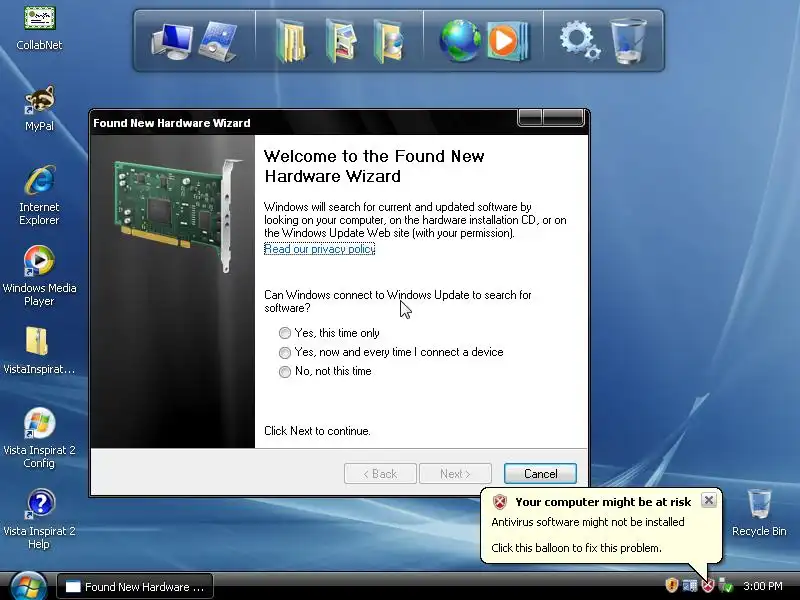800x600 pixels.
Task: Open the Documents folder icon in the dock
Action: tap(290, 41)
